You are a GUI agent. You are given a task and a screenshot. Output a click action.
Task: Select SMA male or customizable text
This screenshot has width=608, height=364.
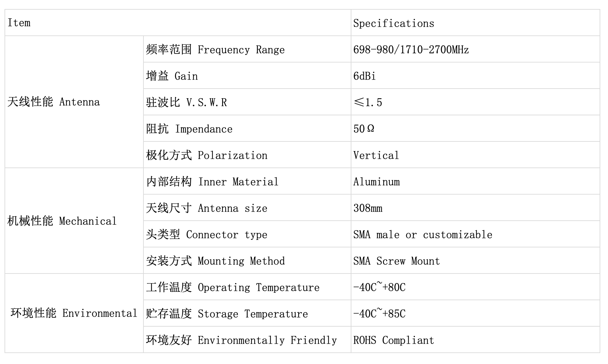(423, 235)
